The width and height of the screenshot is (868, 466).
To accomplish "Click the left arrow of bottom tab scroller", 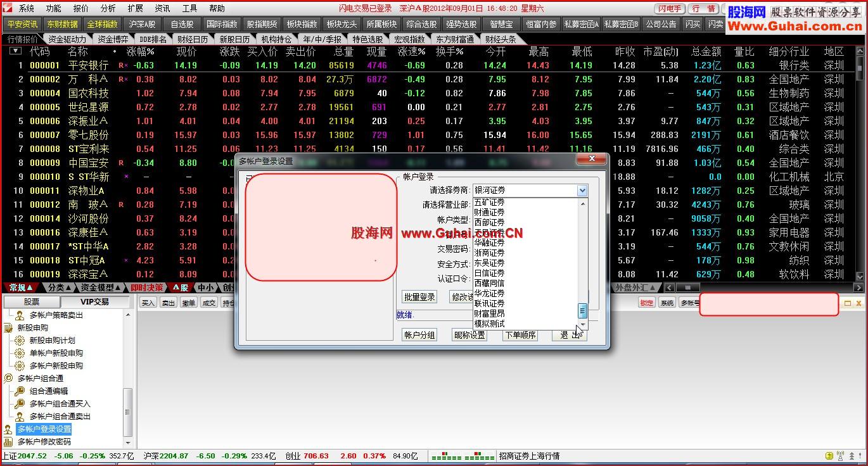I will pos(669,287).
